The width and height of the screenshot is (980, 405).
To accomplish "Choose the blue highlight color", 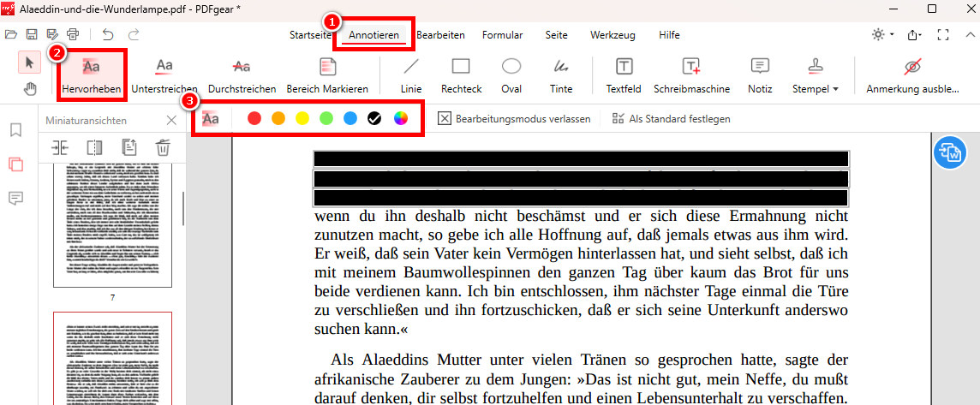I will [350, 118].
